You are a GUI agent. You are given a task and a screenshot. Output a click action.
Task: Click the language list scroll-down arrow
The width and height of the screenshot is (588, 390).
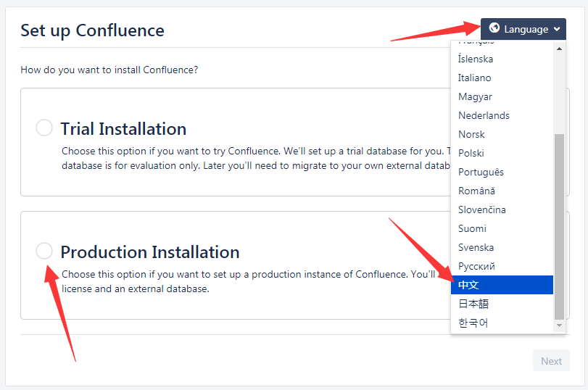[x=559, y=325]
